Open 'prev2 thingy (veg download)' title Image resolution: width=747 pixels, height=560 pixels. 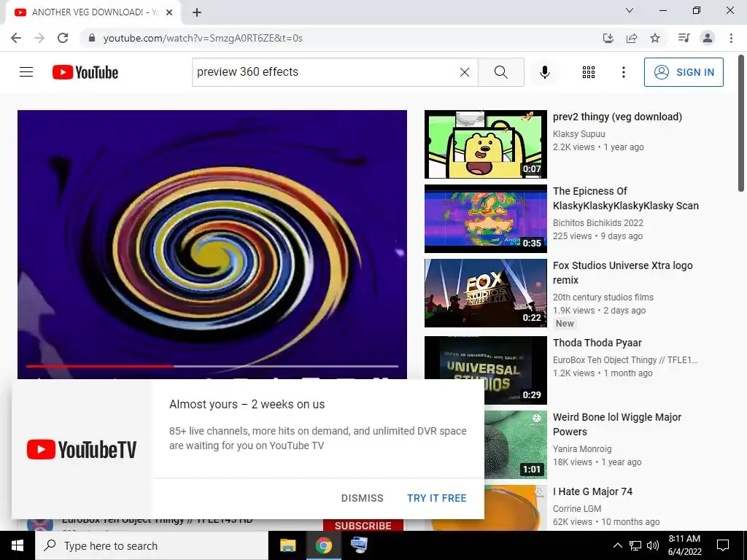(617, 117)
